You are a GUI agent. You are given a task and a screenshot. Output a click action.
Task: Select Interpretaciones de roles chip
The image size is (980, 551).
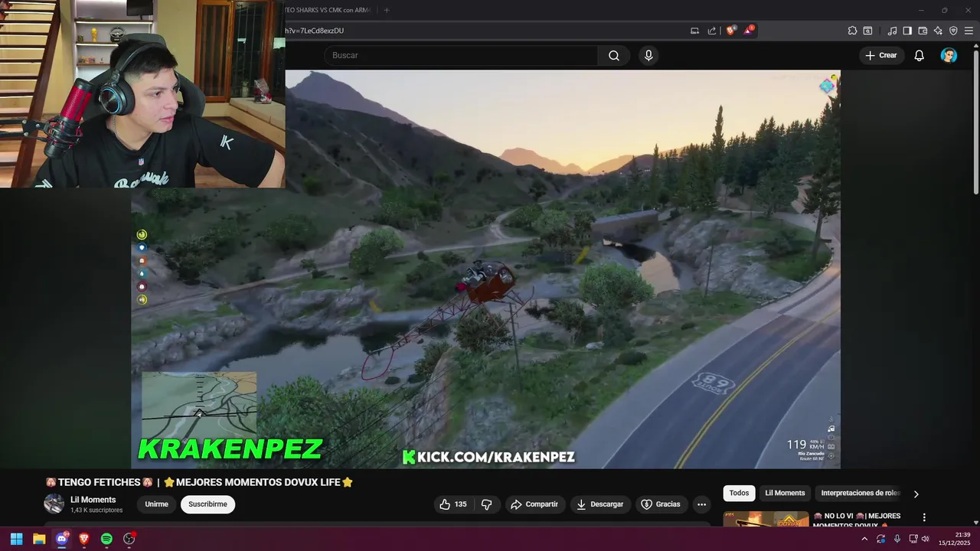click(861, 494)
